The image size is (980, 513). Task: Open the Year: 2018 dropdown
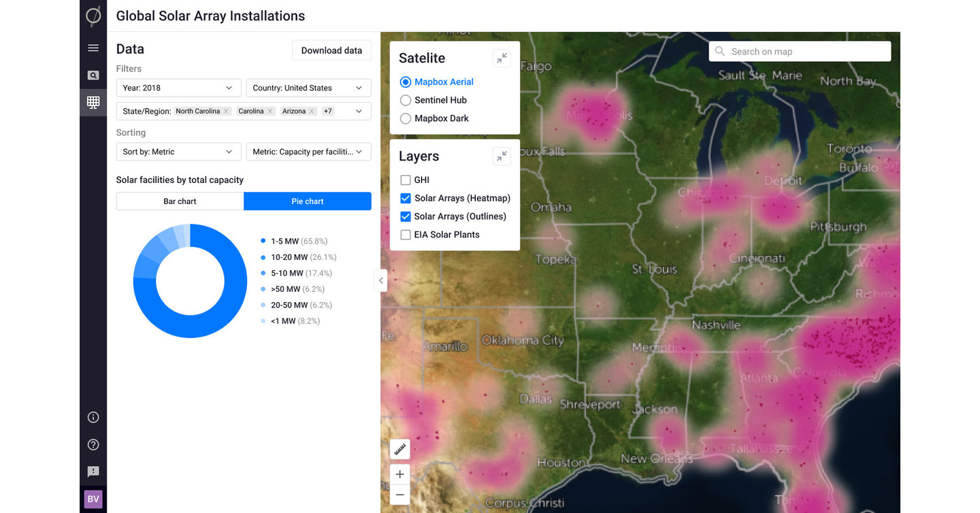tap(178, 88)
